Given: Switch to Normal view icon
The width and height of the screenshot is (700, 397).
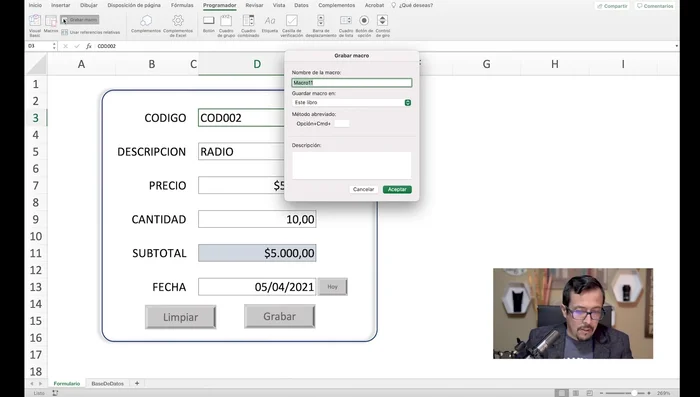Looking at the screenshot, I should [x=562, y=393].
